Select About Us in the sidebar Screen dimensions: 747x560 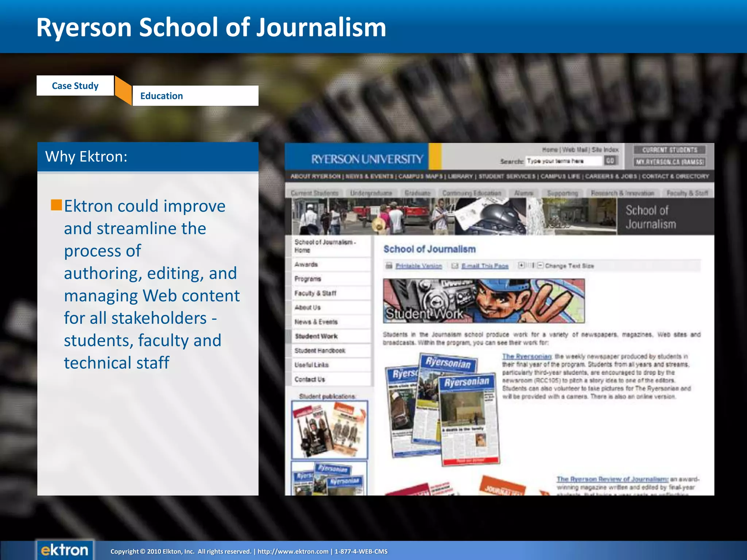click(x=331, y=307)
